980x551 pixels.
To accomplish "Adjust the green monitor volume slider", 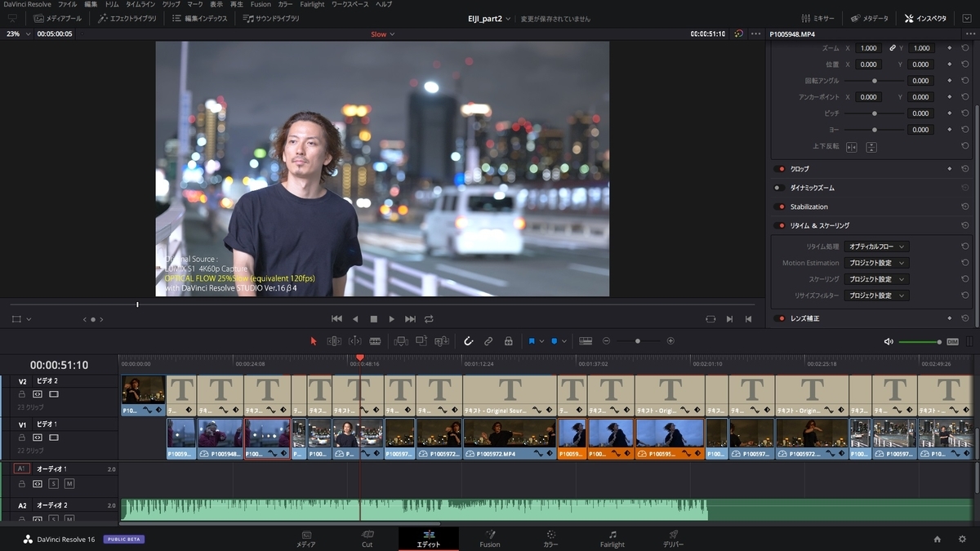I will [920, 342].
